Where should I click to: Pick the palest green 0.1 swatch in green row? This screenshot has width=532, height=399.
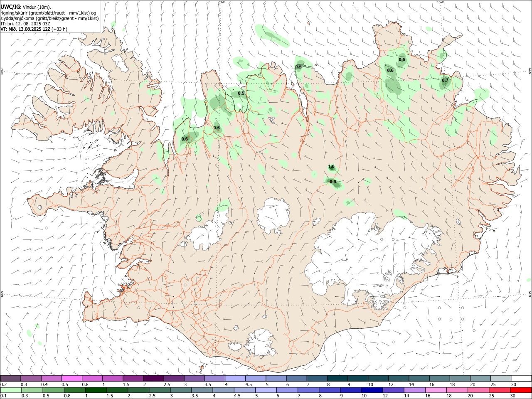(x=11, y=390)
